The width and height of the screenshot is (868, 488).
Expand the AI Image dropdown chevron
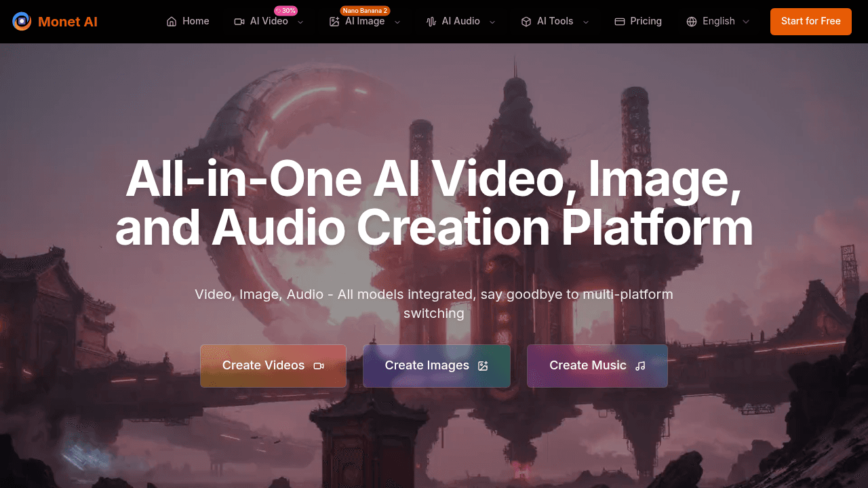click(x=397, y=22)
